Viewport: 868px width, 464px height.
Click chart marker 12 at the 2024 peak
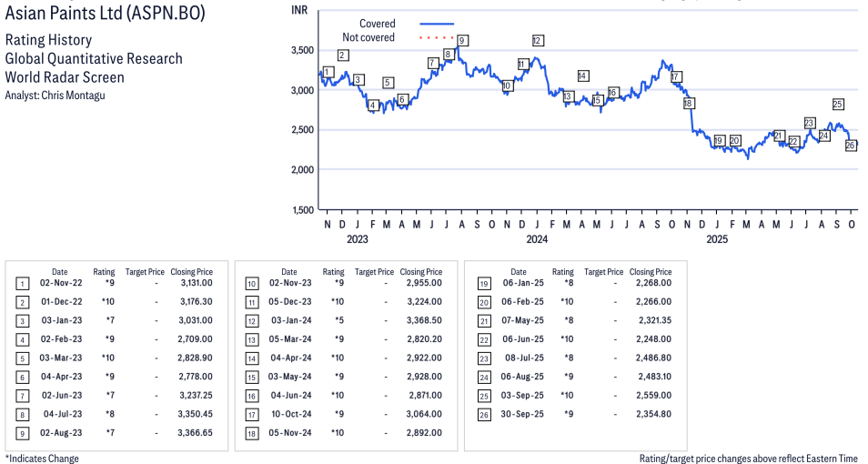coord(537,41)
